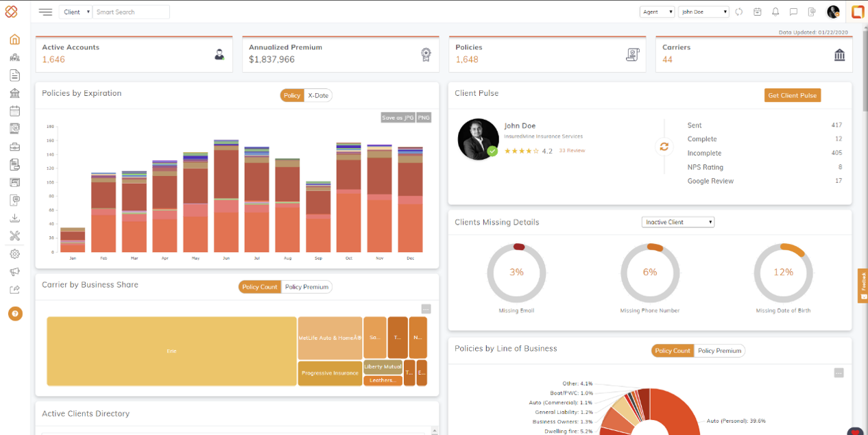Click the Missing Email 3% donut gauge
The width and height of the screenshot is (868, 435).
coord(516,272)
